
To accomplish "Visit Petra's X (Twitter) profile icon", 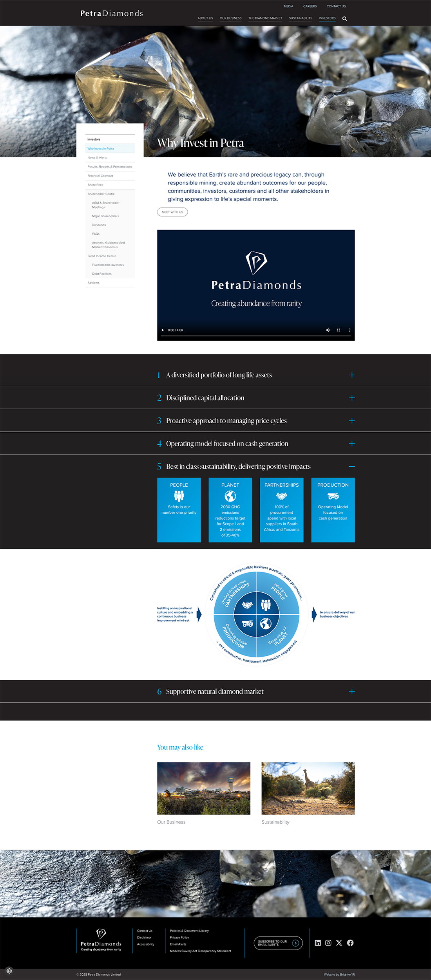I will (x=339, y=943).
